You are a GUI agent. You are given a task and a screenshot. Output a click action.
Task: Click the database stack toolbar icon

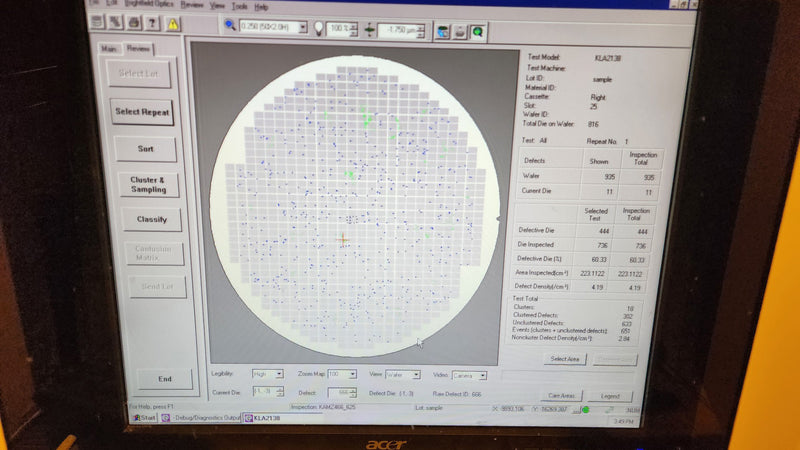97,21
